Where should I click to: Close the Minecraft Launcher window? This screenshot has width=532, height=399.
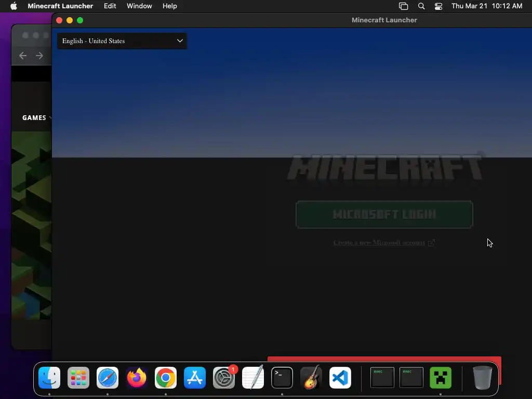coord(59,20)
